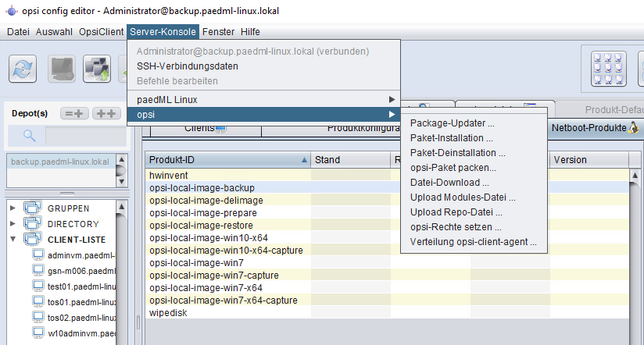
Task: Select depot backup.paedml-linux.lokal in list
Action: [61, 162]
